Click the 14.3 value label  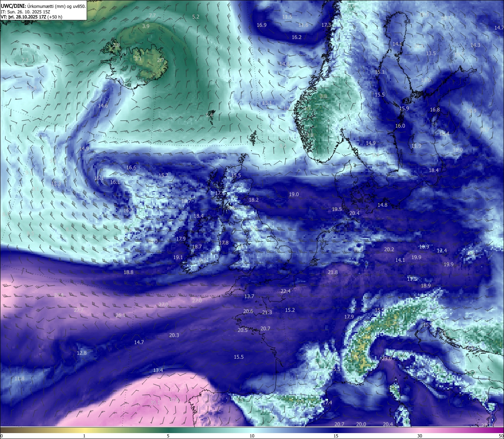pos(475,45)
